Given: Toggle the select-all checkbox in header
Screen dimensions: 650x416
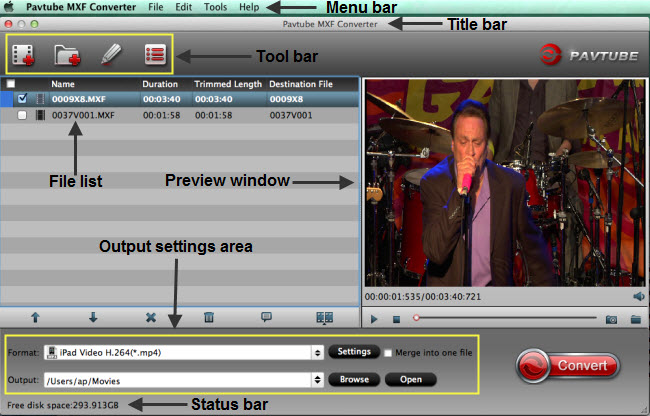Looking at the screenshot, I should coord(11,84).
